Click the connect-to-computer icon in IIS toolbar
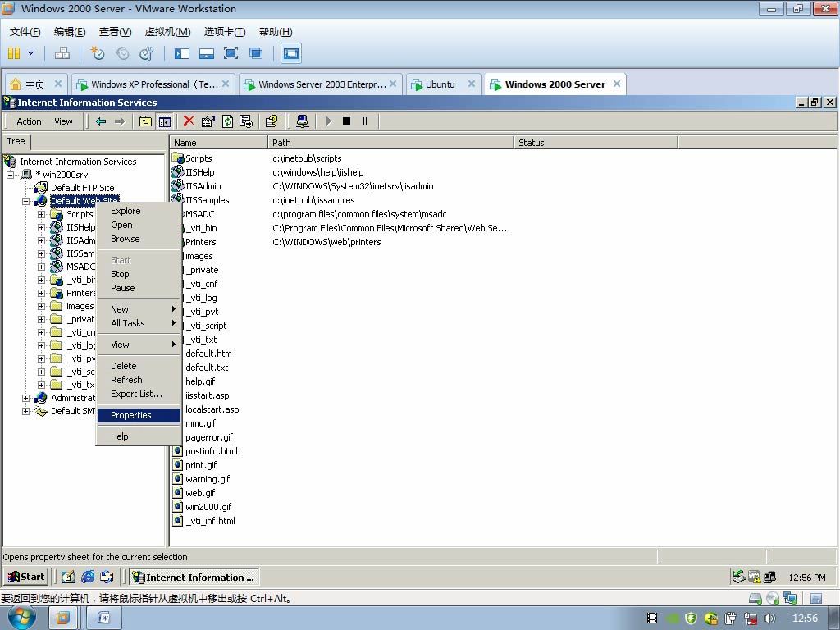The width and height of the screenshot is (840, 630). 303,121
